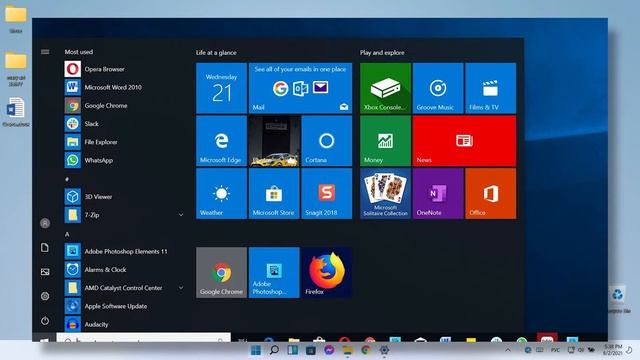This screenshot has height=360, width=640.
Task: Select the Word document icon on desktop
Action: coord(16,112)
